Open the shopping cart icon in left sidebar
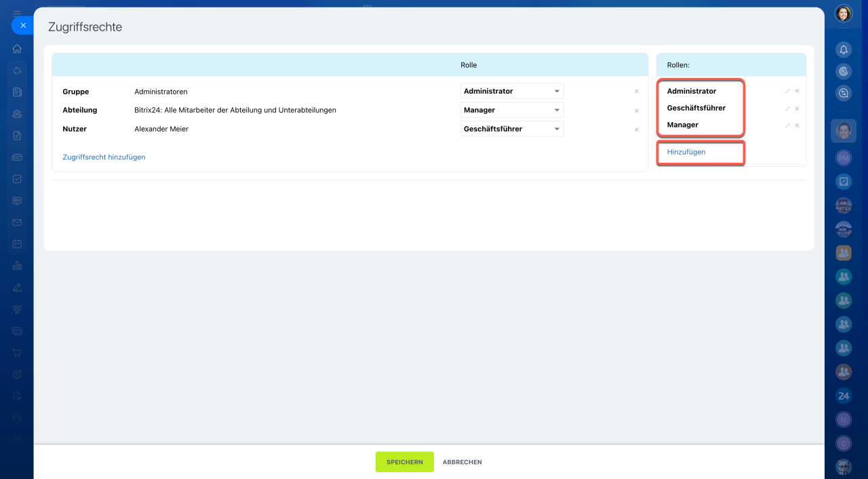Viewport: 868px width, 479px height. (x=17, y=352)
